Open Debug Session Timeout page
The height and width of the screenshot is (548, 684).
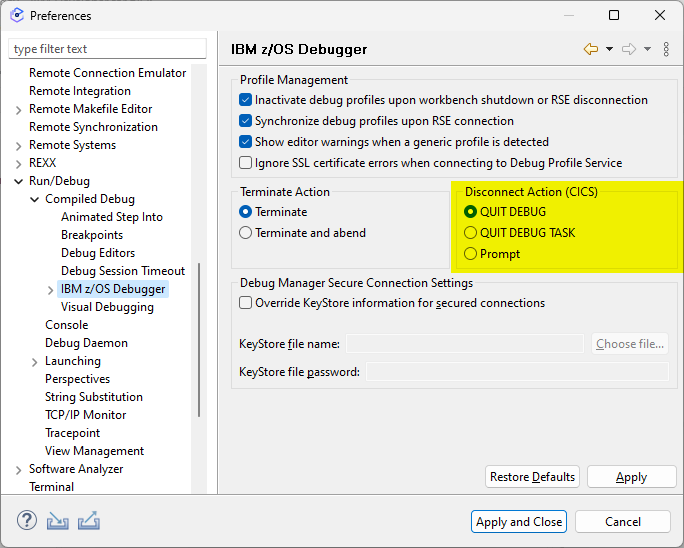click(123, 271)
